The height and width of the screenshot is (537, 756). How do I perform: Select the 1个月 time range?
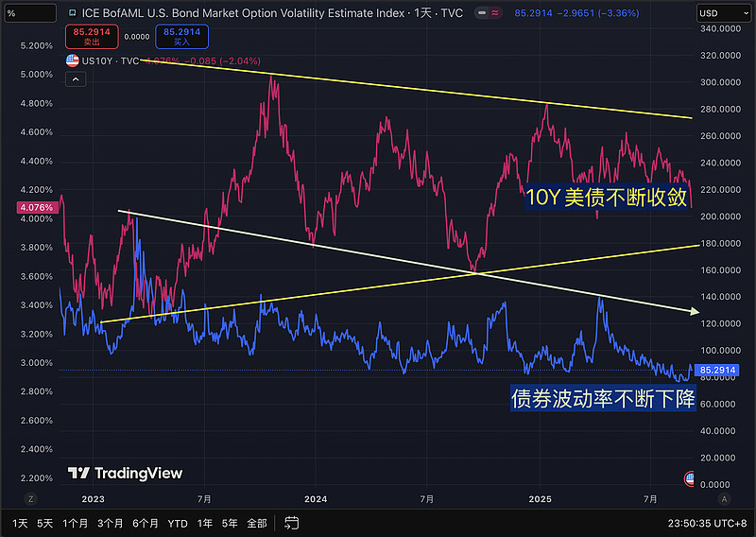click(76, 523)
